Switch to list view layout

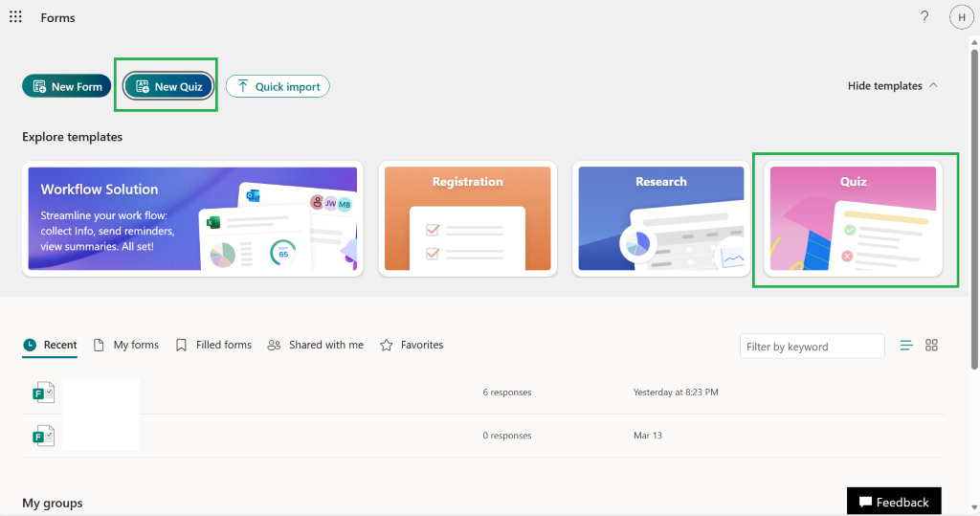(906, 346)
